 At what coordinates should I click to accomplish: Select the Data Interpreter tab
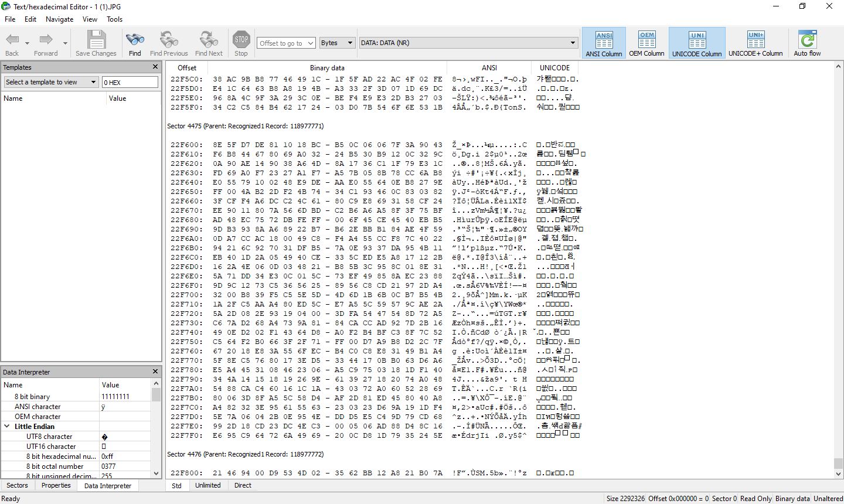(108, 486)
